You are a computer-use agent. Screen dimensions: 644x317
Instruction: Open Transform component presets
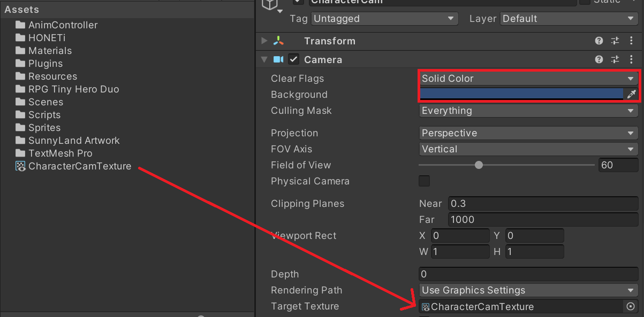(615, 41)
